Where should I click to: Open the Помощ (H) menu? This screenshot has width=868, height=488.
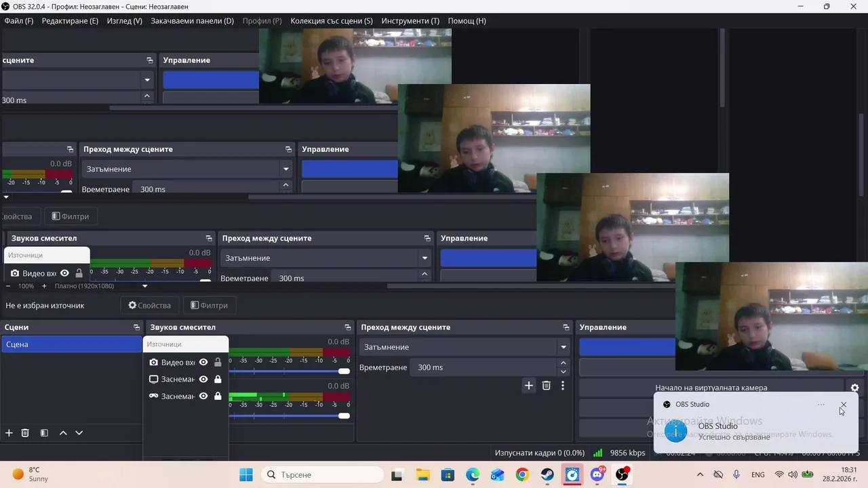[467, 21]
